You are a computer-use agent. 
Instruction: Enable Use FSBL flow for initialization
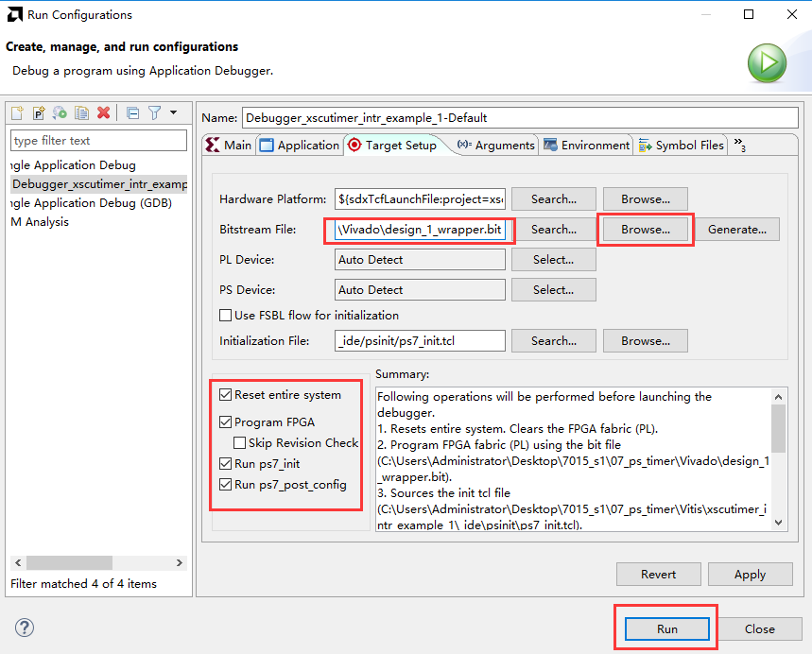pyautogui.click(x=225, y=316)
